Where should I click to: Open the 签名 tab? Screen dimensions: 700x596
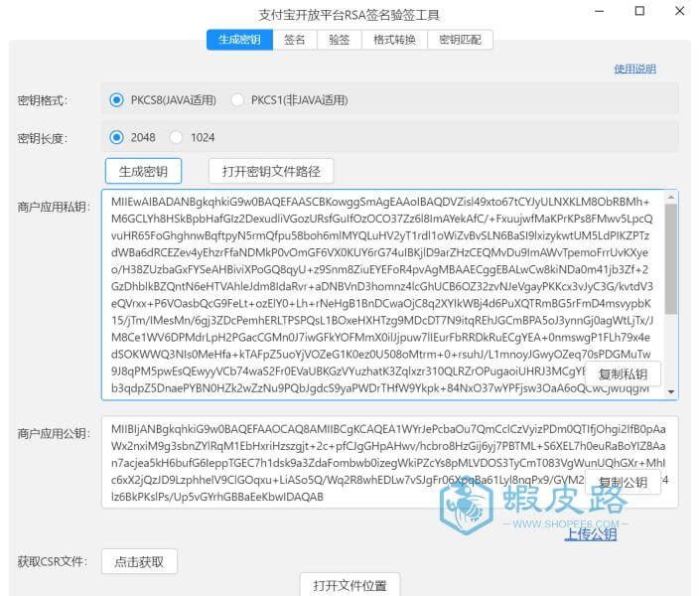(x=295, y=40)
